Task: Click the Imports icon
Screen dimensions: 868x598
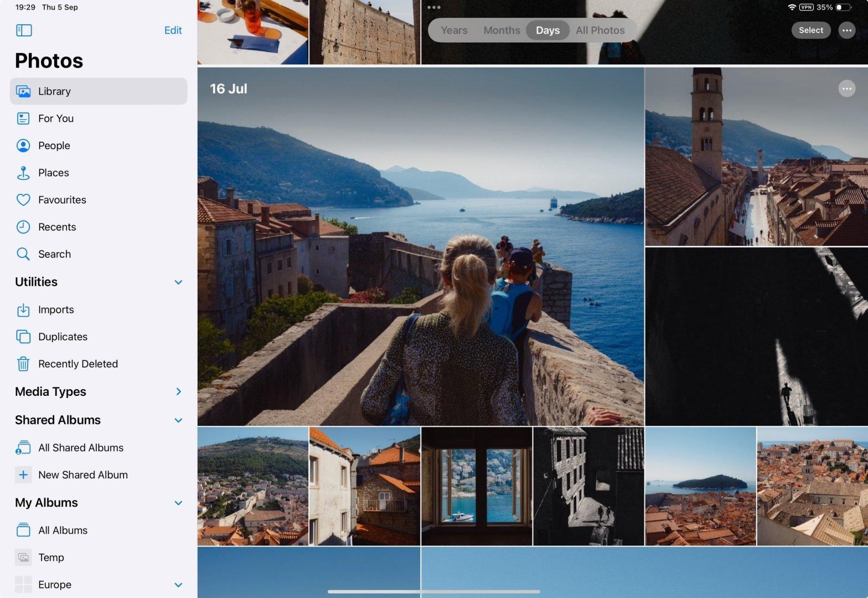Action: point(23,310)
